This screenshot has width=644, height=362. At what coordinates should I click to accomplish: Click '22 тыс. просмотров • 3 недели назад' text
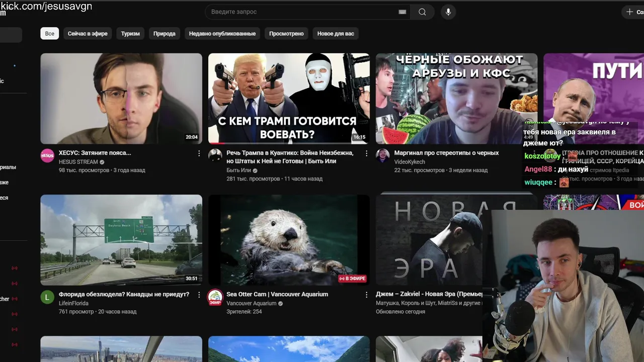(x=441, y=170)
